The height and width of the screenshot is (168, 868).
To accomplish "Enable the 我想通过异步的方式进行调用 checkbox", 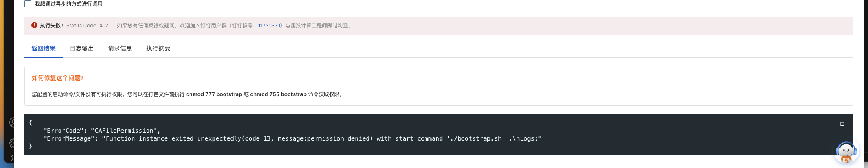I will tap(28, 4).
